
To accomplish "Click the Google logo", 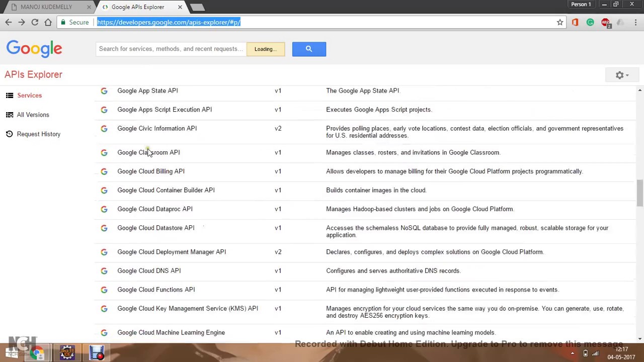I will click(34, 49).
